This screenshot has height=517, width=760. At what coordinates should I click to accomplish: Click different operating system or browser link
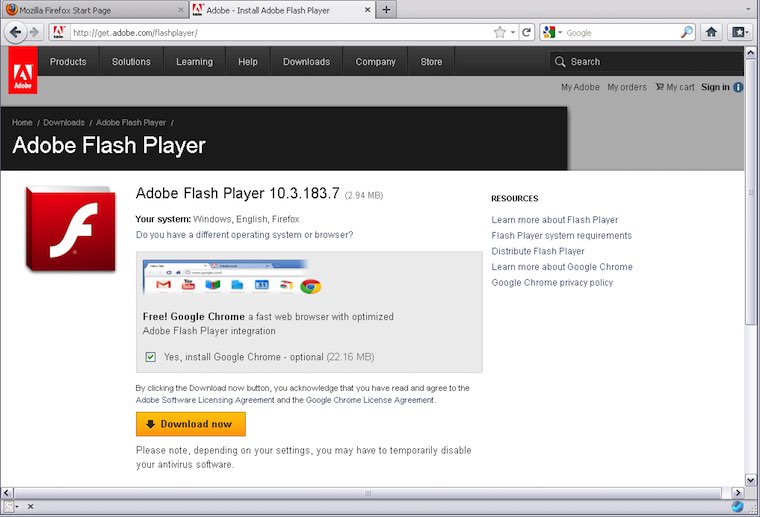244,235
